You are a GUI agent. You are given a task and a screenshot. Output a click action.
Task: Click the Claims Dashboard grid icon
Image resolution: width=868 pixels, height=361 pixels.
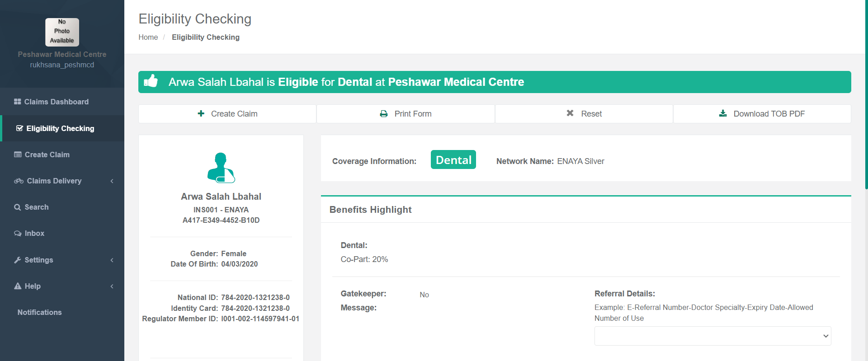click(x=18, y=102)
